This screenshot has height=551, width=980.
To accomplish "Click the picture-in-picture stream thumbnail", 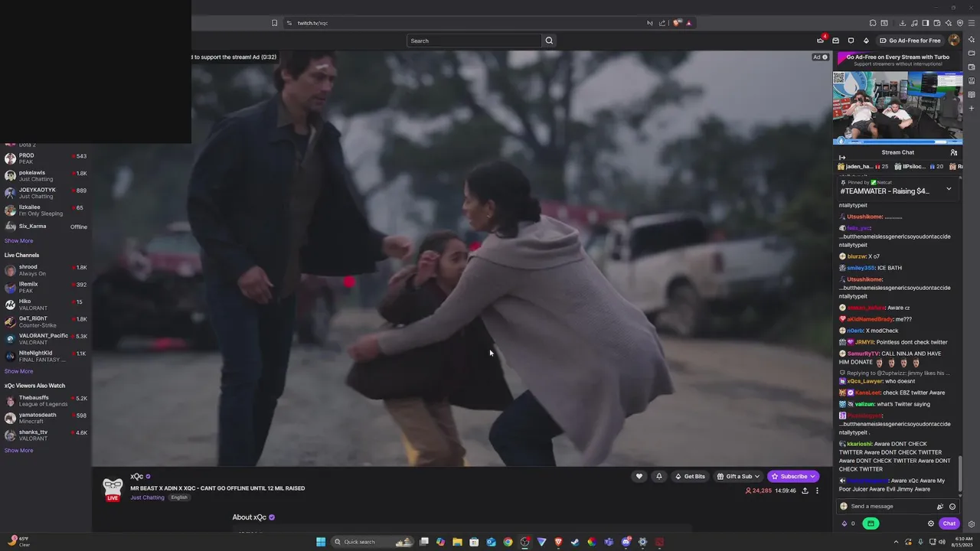I will click(x=897, y=109).
